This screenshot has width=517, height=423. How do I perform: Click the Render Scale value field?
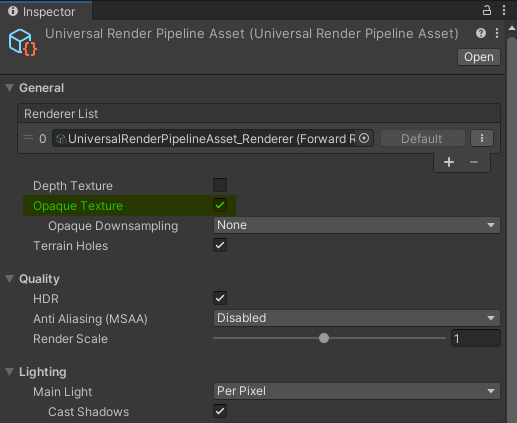[x=476, y=338]
